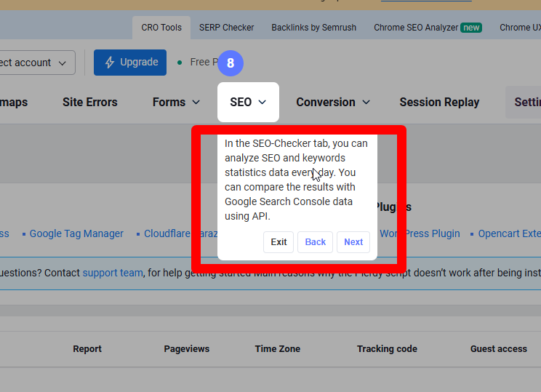Click the Upgrade button

[x=130, y=63]
